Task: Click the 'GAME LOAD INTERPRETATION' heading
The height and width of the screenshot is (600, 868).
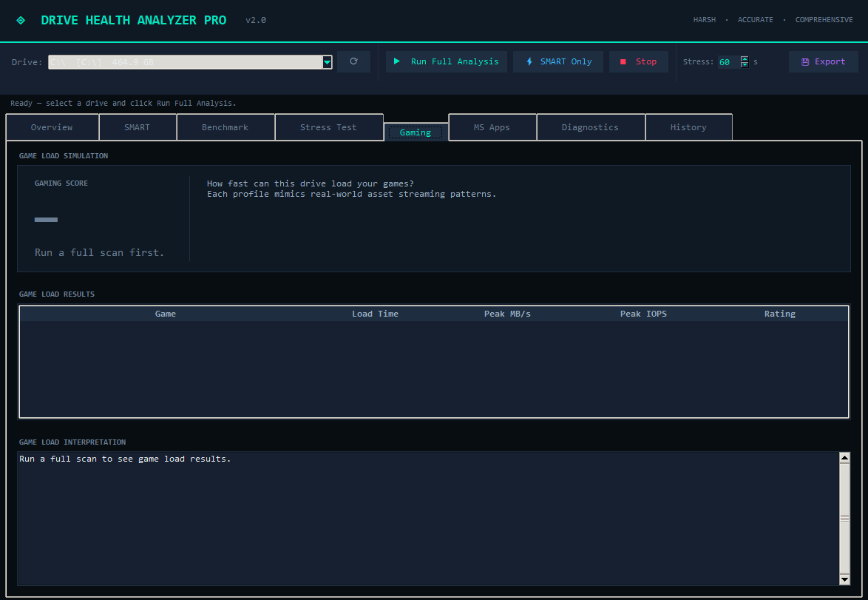Action: coord(72,442)
